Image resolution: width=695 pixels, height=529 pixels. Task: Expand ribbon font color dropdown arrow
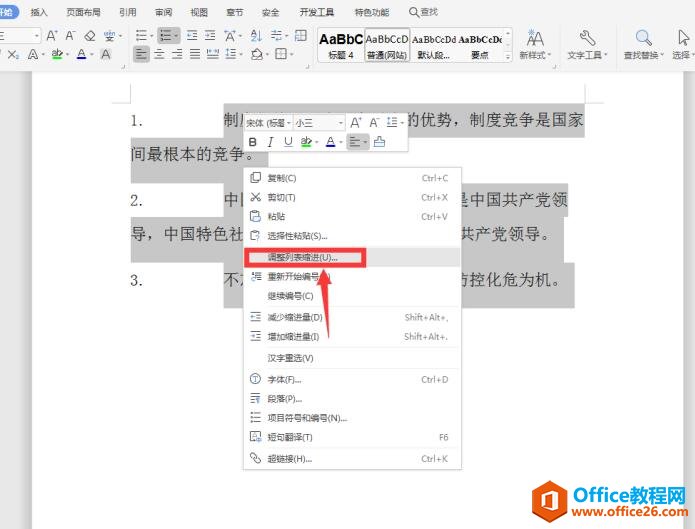coord(92,55)
